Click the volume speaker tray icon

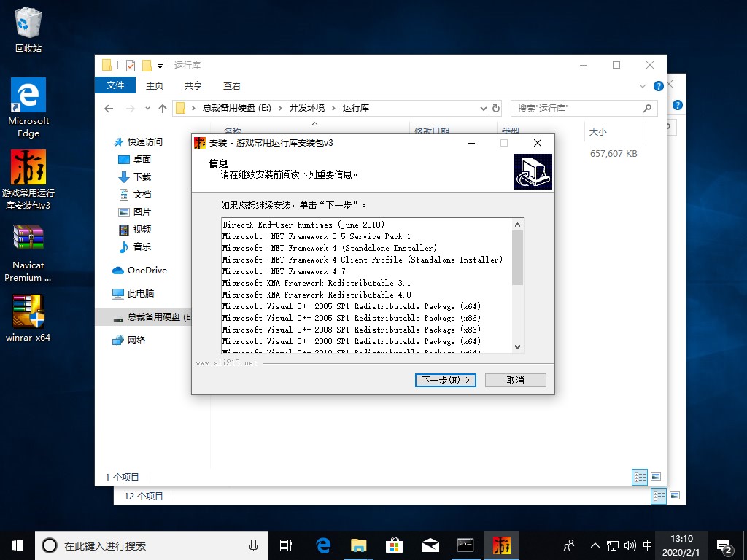(630, 545)
